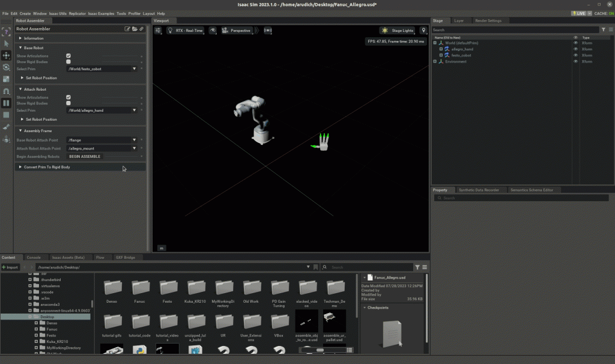Select the Move gizmo tool
This screenshot has height=364, width=615.
pos(7,55)
